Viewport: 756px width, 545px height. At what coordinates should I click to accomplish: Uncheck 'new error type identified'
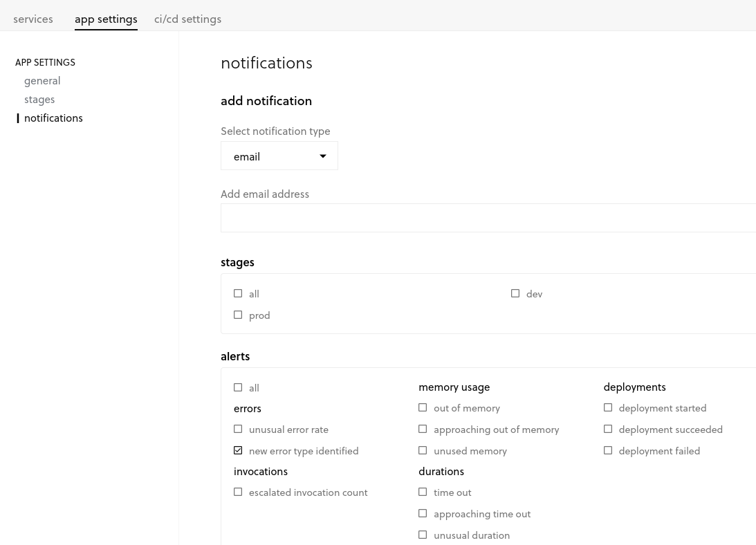coord(238,450)
